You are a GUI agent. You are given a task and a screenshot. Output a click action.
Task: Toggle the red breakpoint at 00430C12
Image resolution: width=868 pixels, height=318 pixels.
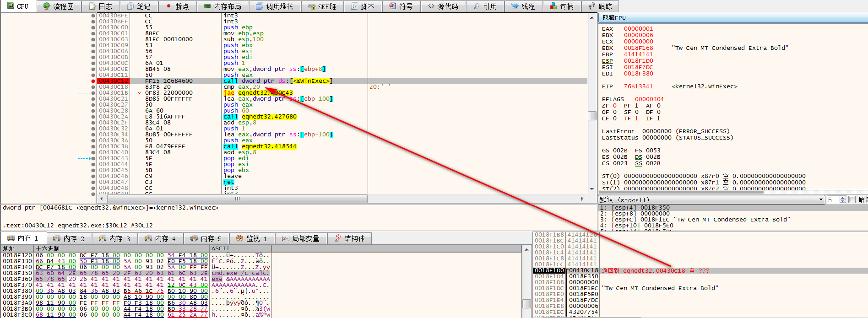click(x=93, y=81)
